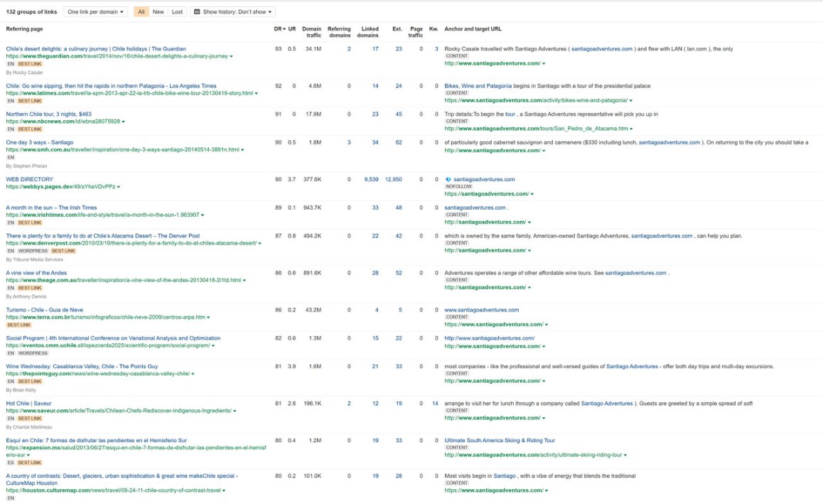
Task: Click the ES language tag under expansion.mx
Action: (x=11, y=463)
